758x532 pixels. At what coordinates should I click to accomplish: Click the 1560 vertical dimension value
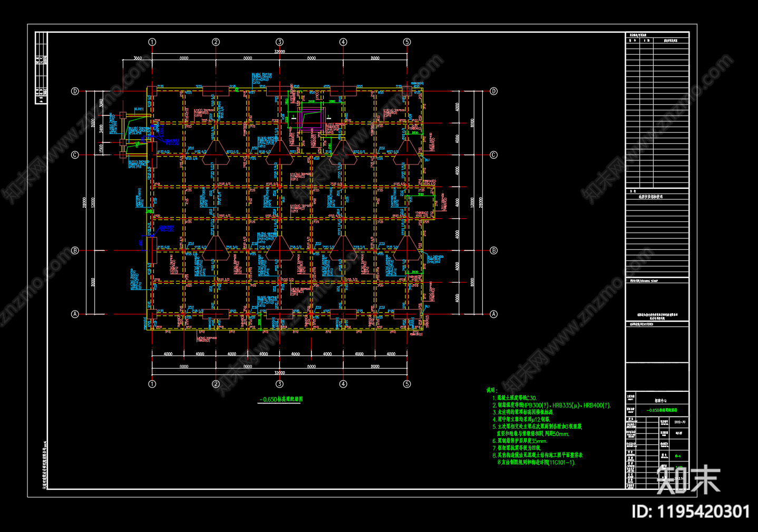click(101, 148)
